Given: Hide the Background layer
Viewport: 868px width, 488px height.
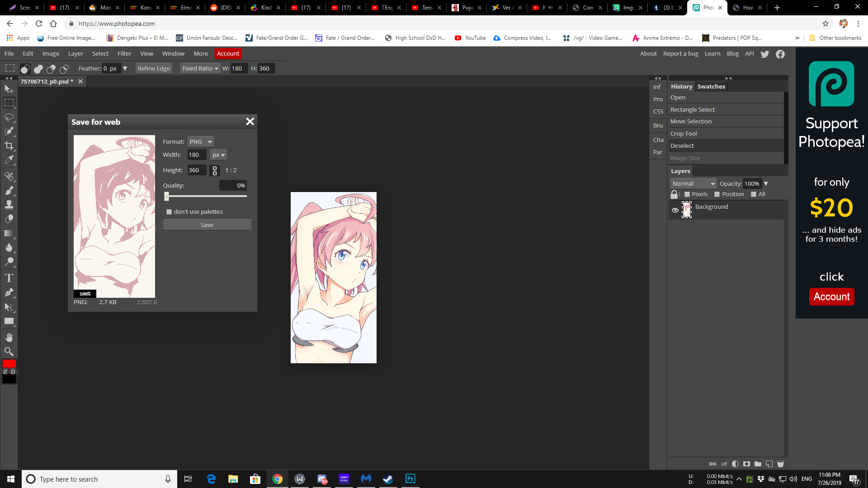Looking at the screenshot, I should coord(675,210).
